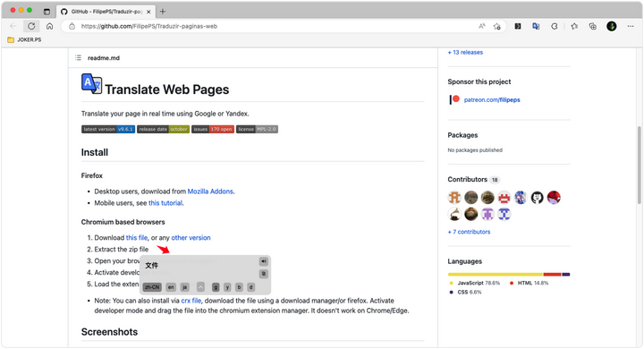
Task: Click the page vertical scrollbar thumb
Action: (x=639, y=166)
